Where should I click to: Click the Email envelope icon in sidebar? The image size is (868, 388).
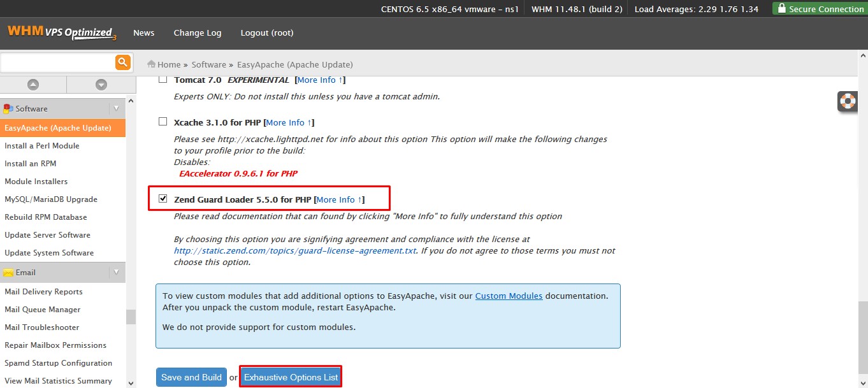pyautogui.click(x=8, y=273)
